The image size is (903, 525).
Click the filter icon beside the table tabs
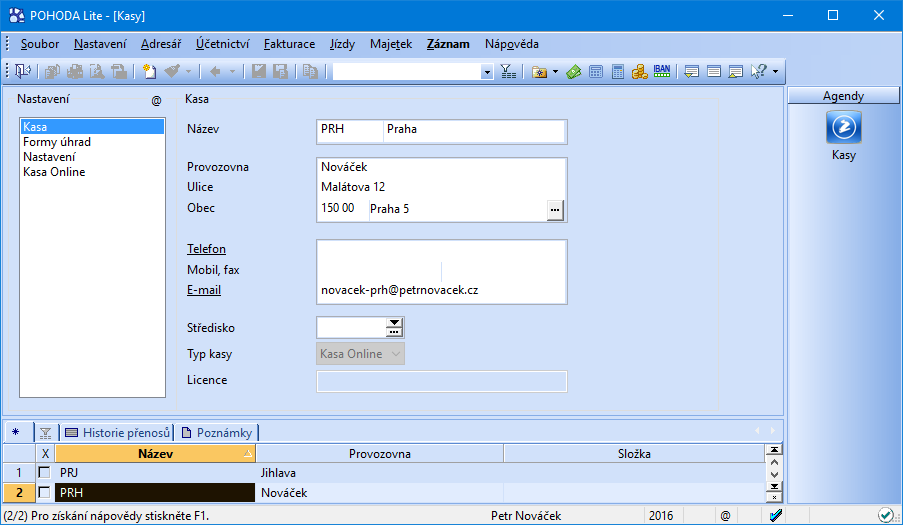45,433
